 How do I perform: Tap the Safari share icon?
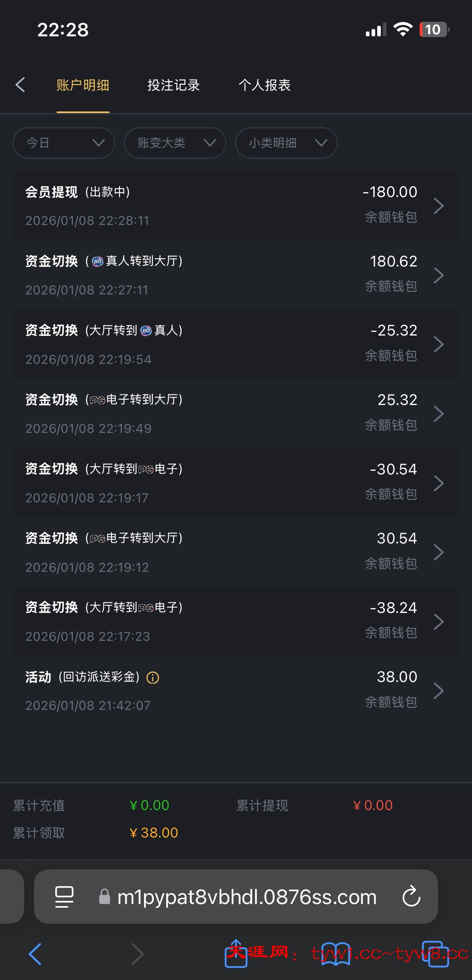pos(236,954)
